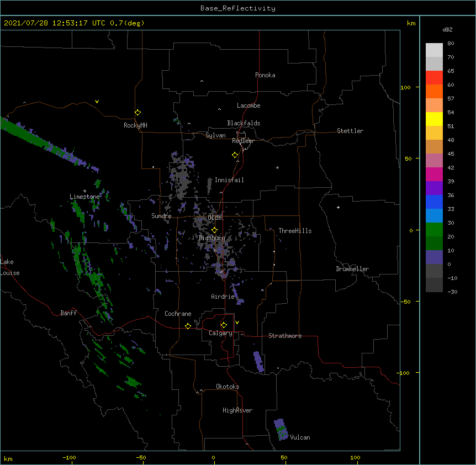Image resolution: width=476 pixels, height=465 pixels.
Task: Click the km unit label at top right
Action: [x=411, y=23]
